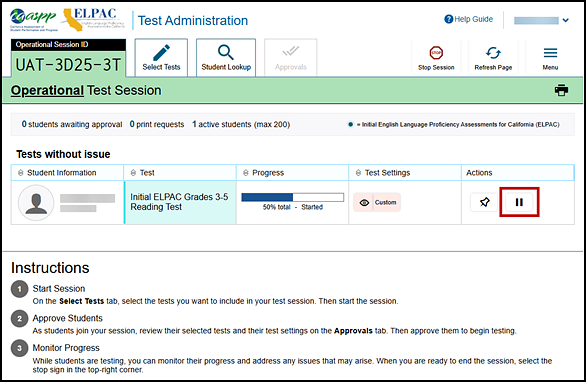Expand the user account dropdown arrow

coord(565,20)
